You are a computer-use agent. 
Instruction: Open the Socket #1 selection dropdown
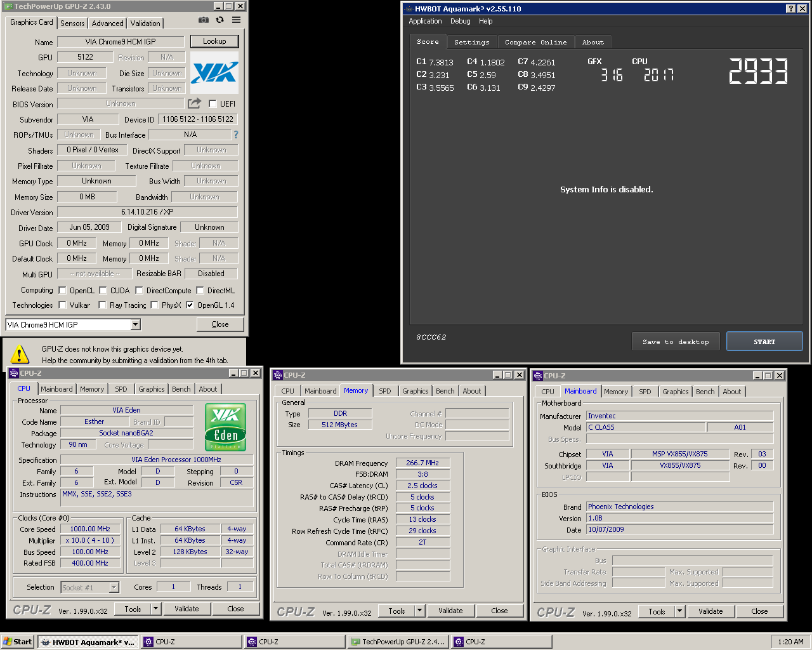[114, 587]
